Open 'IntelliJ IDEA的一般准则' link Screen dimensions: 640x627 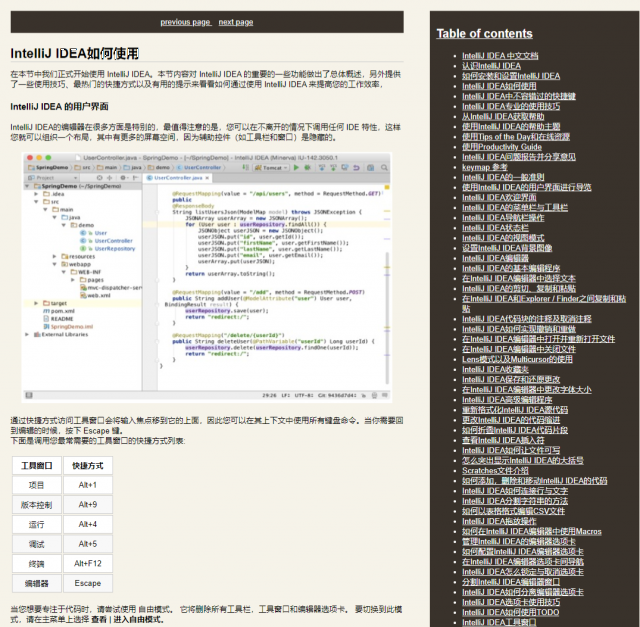coord(503,177)
